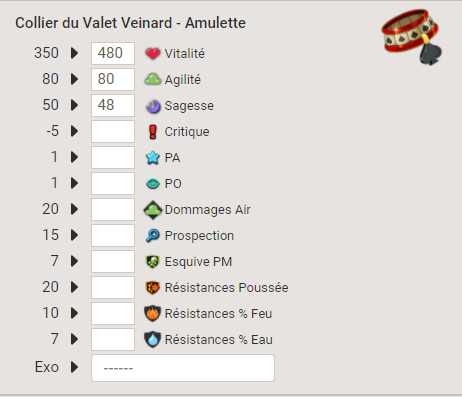This screenshot has width=462, height=397.
Task: Focus the empty Résistances Poussée field
Action: coord(113,287)
